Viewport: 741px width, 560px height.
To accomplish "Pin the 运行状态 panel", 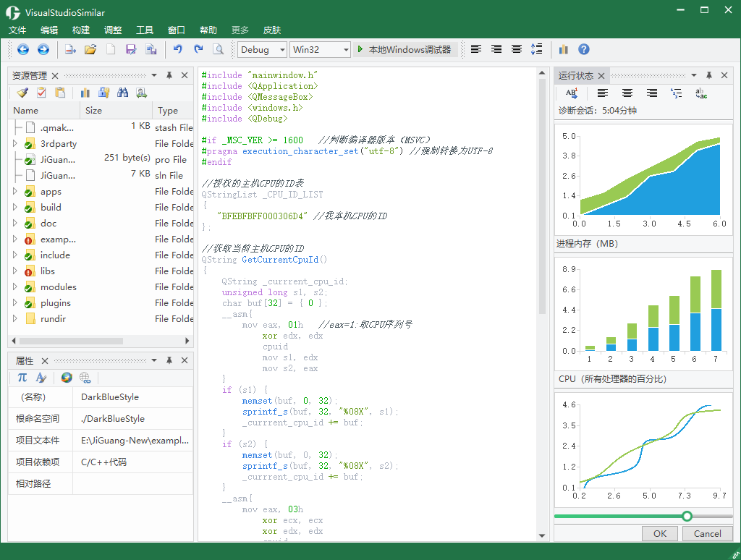I will click(x=709, y=75).
